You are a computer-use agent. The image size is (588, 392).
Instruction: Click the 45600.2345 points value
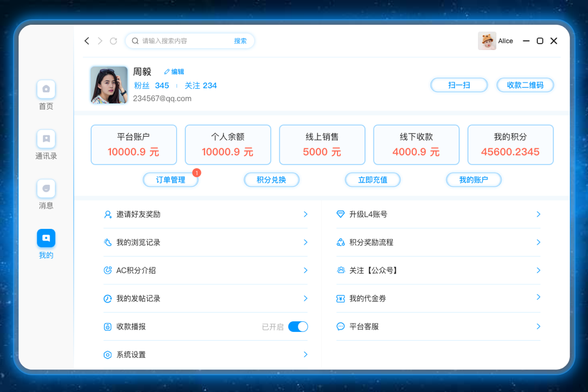[x=510, y=152]
